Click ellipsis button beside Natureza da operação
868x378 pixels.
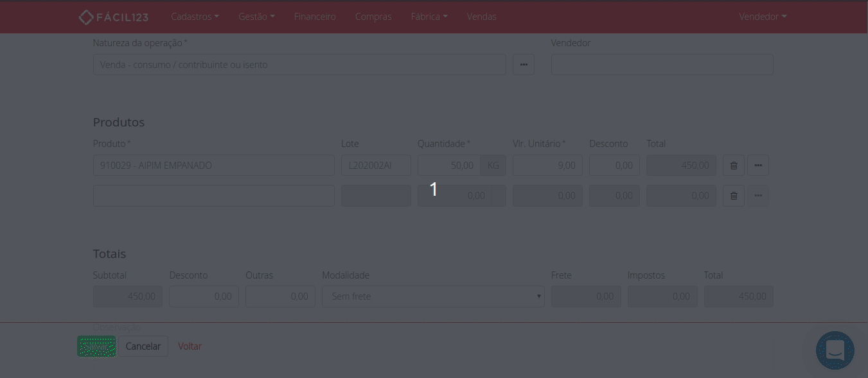[524, 65]
